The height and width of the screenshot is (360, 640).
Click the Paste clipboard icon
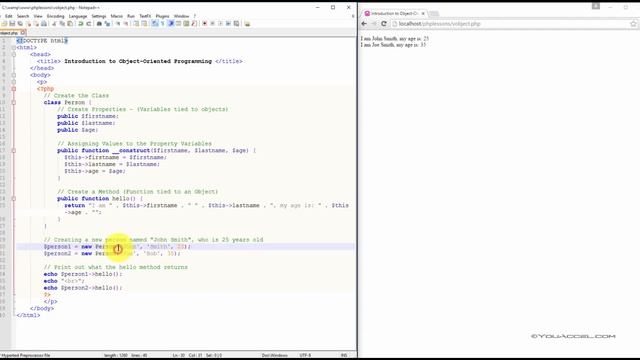[x=70, y=24]
